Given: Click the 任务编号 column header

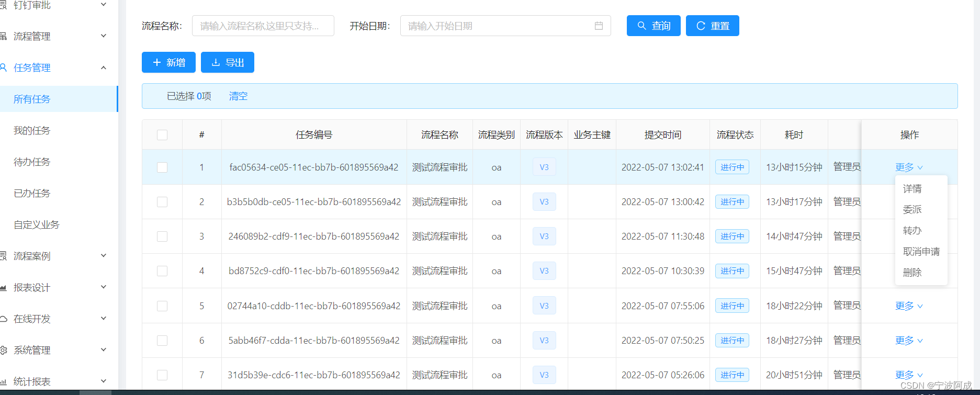Looking at the screenshot, I should point(314,135).
